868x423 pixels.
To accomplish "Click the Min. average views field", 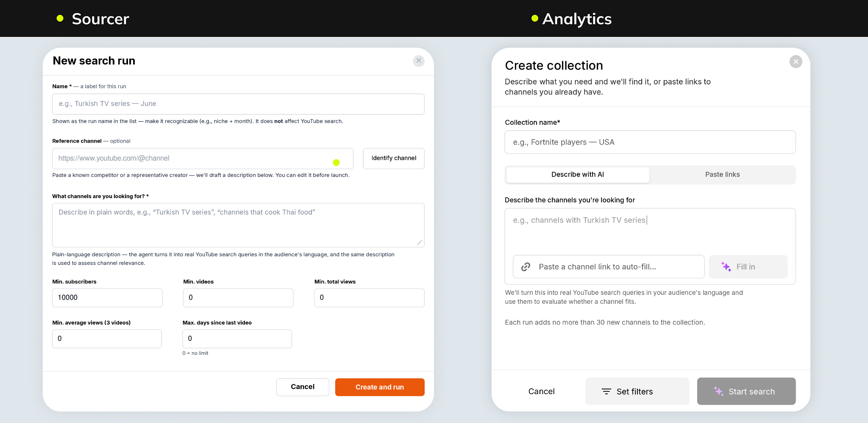I will pyautogui.click(x=107, y=339).
